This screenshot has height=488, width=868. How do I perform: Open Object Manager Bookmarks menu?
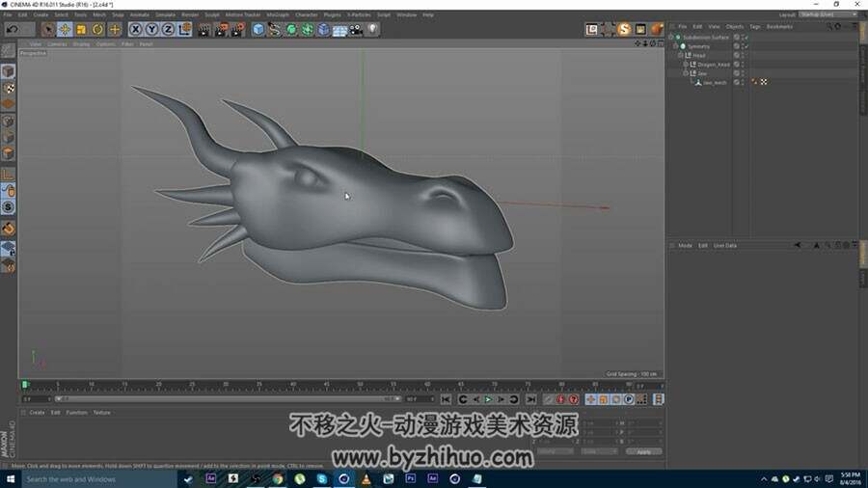pos(779,27)
